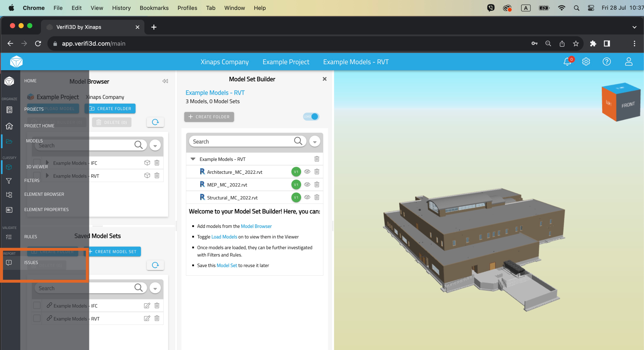Viewport: 644px width, 350px height.
Task: Open Saved Model Sets search options dropdown
Action: (155, 288)
